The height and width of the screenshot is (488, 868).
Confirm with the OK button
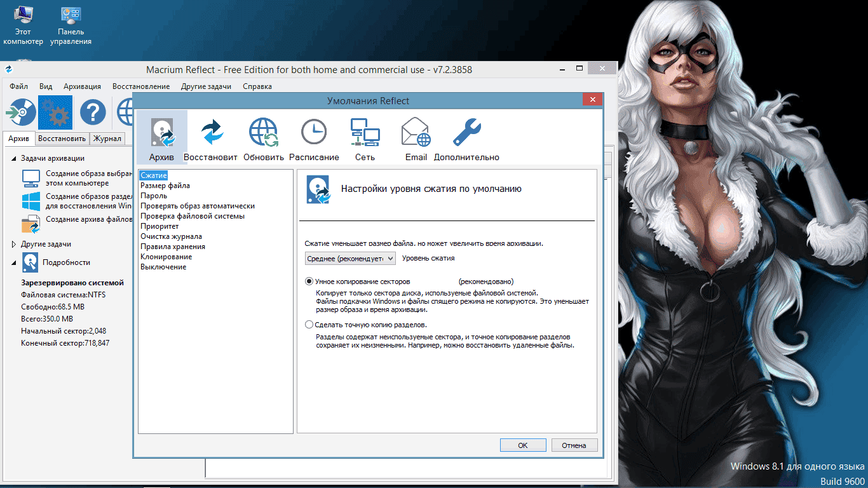523,445
